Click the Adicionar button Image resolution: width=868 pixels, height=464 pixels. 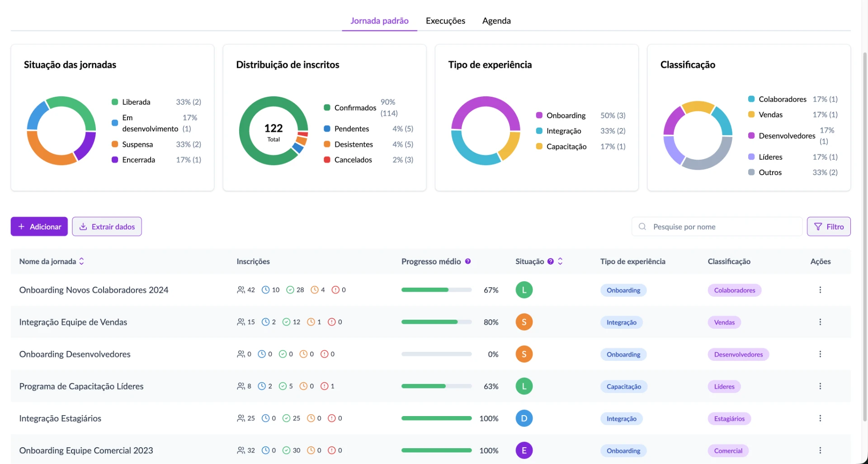click(x=39, y=227)
